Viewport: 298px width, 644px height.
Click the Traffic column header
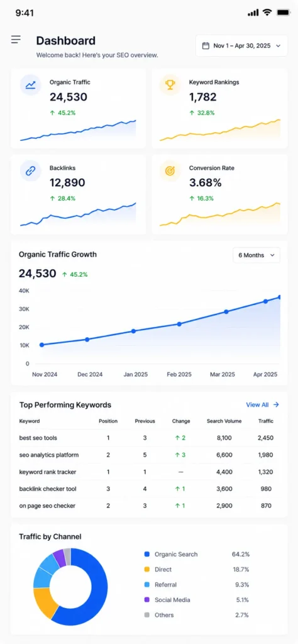click(x=265, y=421)
